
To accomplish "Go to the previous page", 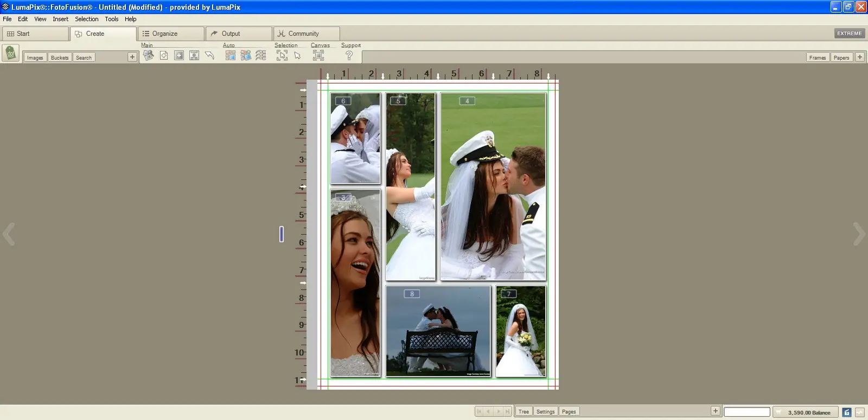I will click(x=488, y=411).
